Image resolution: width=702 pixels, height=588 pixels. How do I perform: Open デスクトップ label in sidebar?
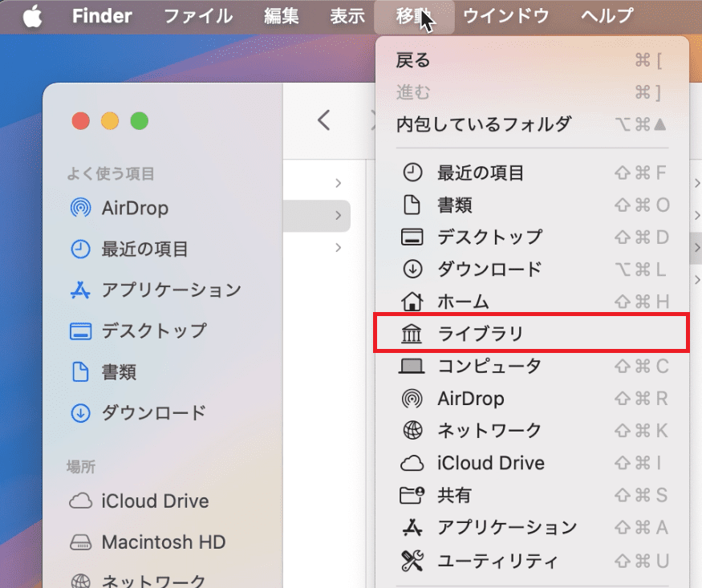(154, 331)
